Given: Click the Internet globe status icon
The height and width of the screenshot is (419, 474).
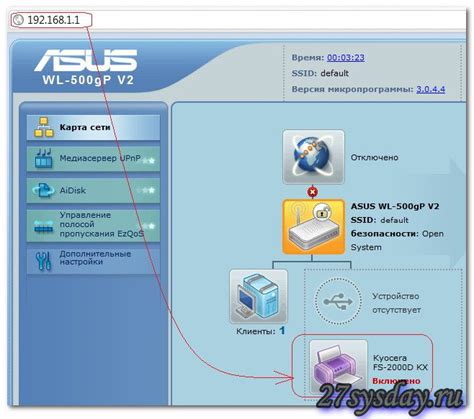Looking at the screenshot, I should [x=313, y=157].
